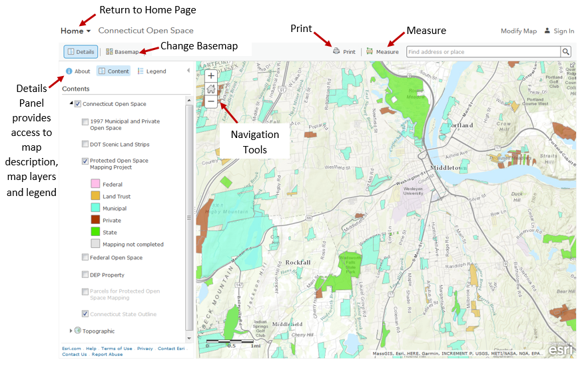Switch to the About tab
Screen dimensions: 588x370
(x=78, y=71)
